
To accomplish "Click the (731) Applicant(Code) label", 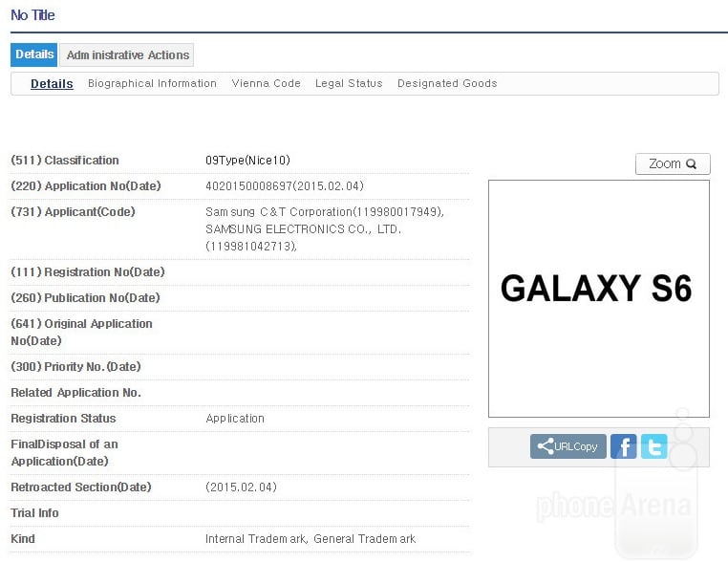I will point(73,212).
